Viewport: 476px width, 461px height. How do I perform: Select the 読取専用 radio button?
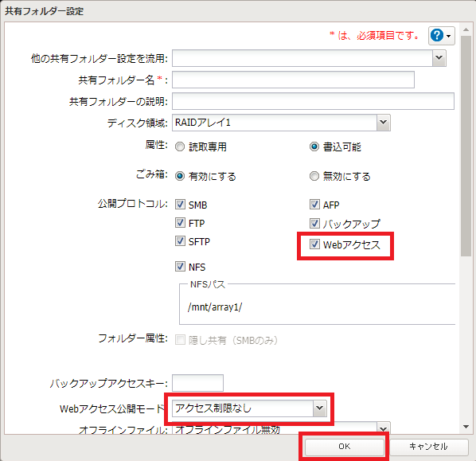(180, 147)
